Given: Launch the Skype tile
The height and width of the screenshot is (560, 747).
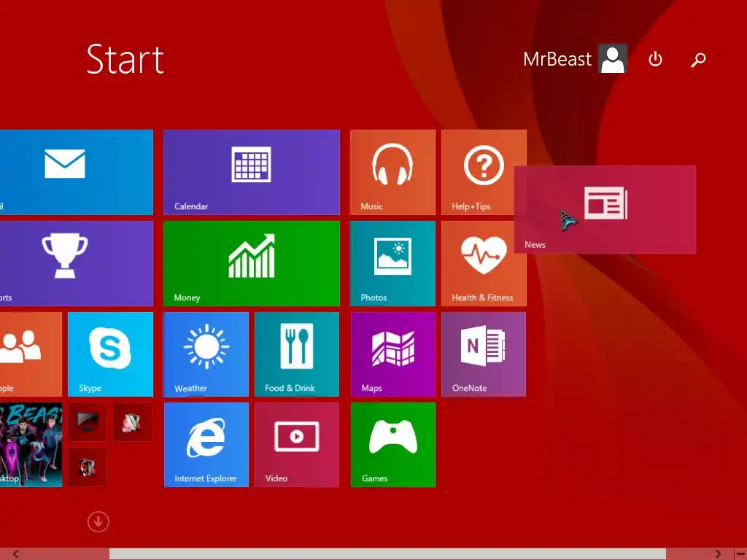Looking at the screenshot, I should click(x=111, y=354).
